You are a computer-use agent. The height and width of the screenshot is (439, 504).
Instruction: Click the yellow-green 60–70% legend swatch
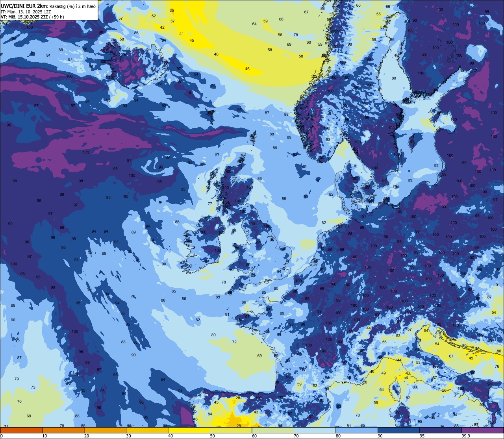coord(273,430)
